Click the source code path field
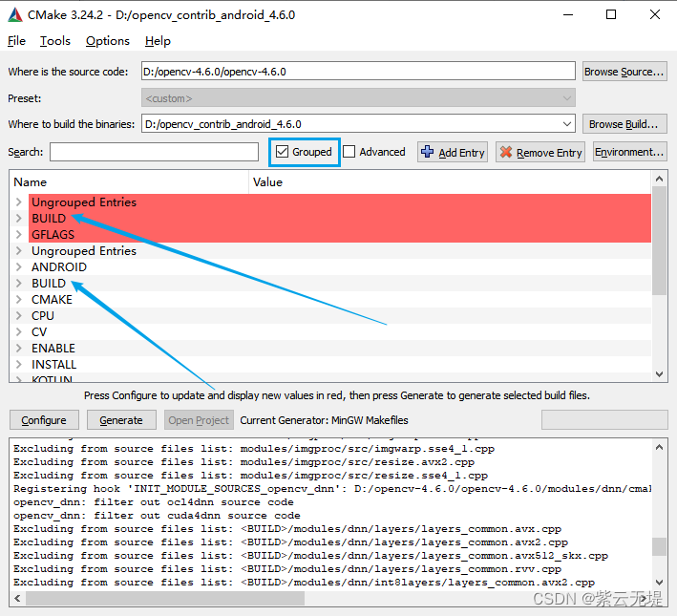 [x=358, y=72]
